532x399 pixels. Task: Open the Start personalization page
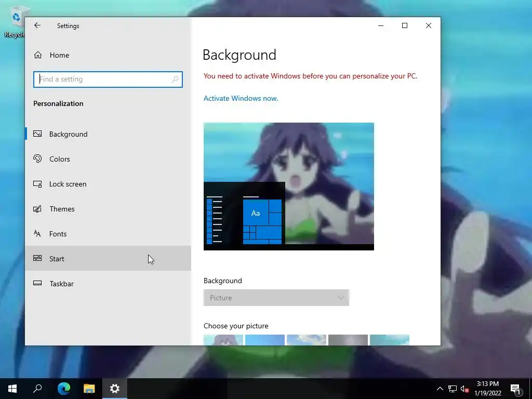(x=108, y=259)
